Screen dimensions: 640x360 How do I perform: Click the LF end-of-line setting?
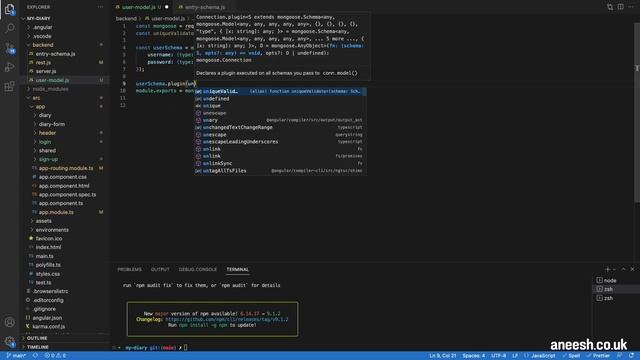coord(515,356)
